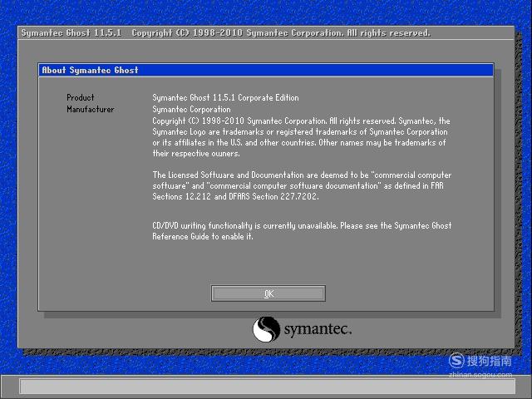Click "Symantec Corporation" manufacturer value
Image resolution: width=532 pixels, height=399 pixels.
click(x=191, y=109)
